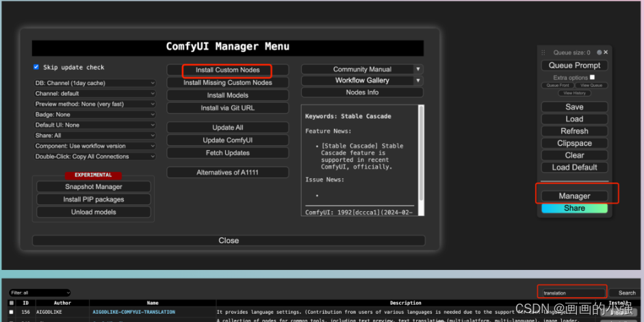Click the Queue Front button

[x=557, y=86]
